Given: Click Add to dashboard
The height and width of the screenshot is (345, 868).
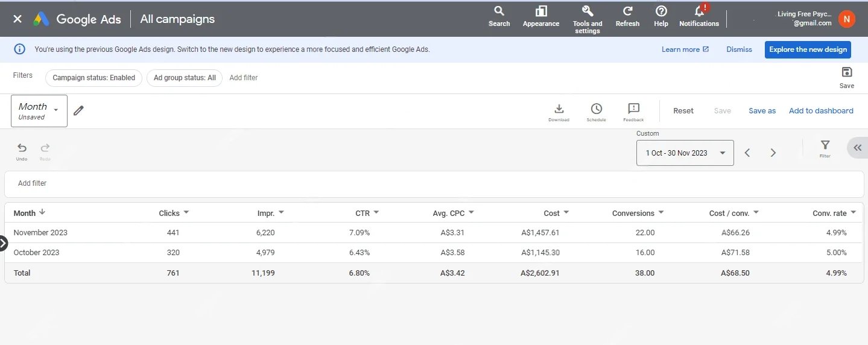Looking at the screenshot, I should click(821, 111).
